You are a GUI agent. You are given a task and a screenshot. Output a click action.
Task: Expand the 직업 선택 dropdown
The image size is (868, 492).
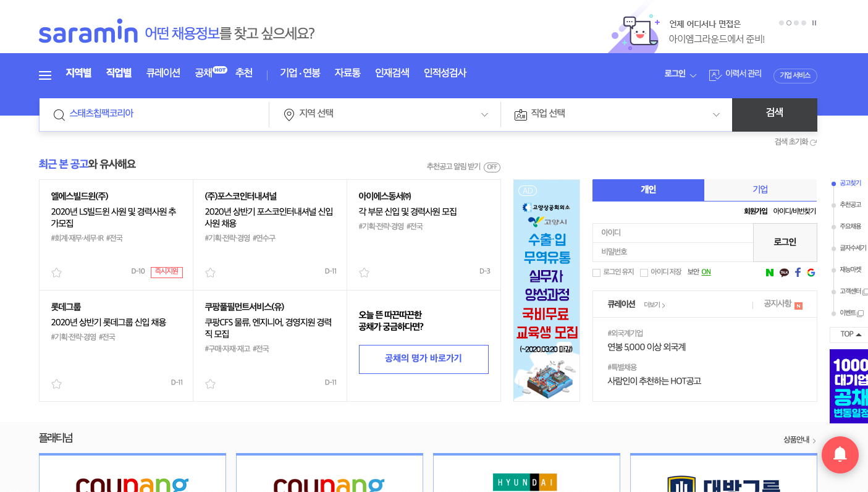click(x=716, y=115)
